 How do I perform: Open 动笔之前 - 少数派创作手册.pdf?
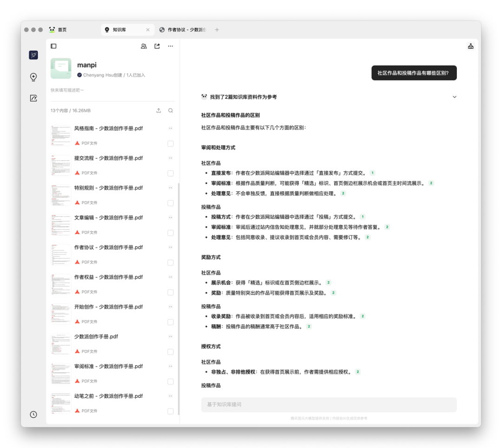108,396
